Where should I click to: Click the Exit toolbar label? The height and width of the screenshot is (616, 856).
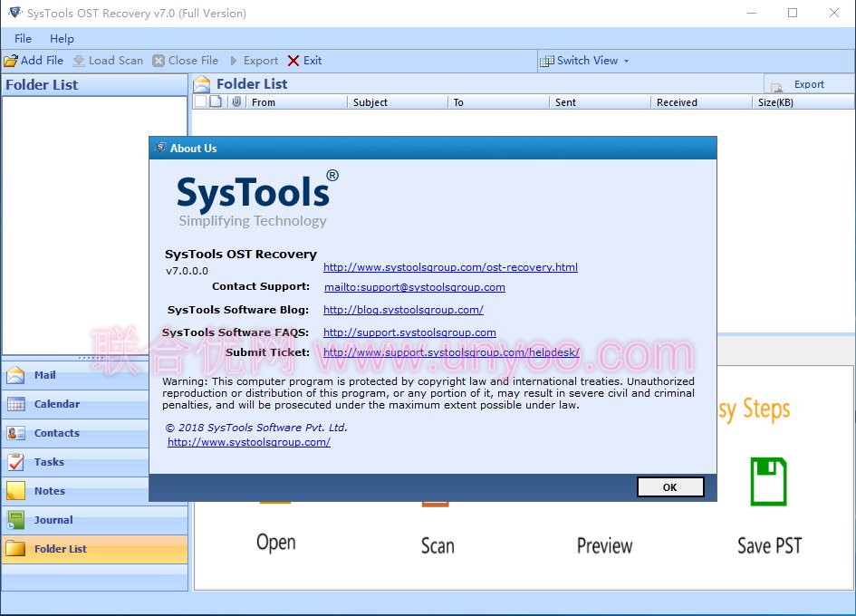click(313, 61)
